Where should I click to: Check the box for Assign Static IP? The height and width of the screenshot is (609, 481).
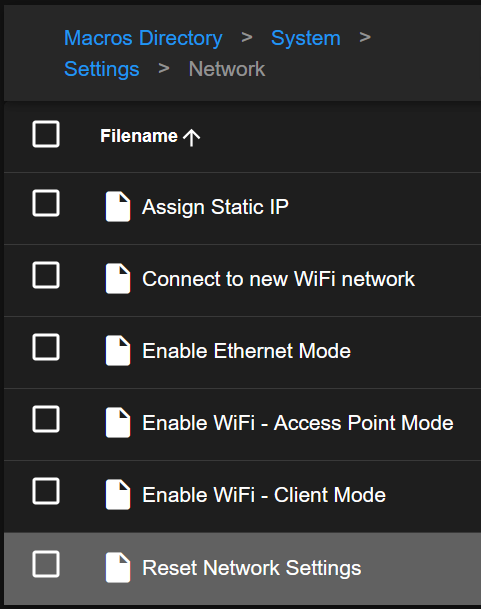[x=46, y=203]
